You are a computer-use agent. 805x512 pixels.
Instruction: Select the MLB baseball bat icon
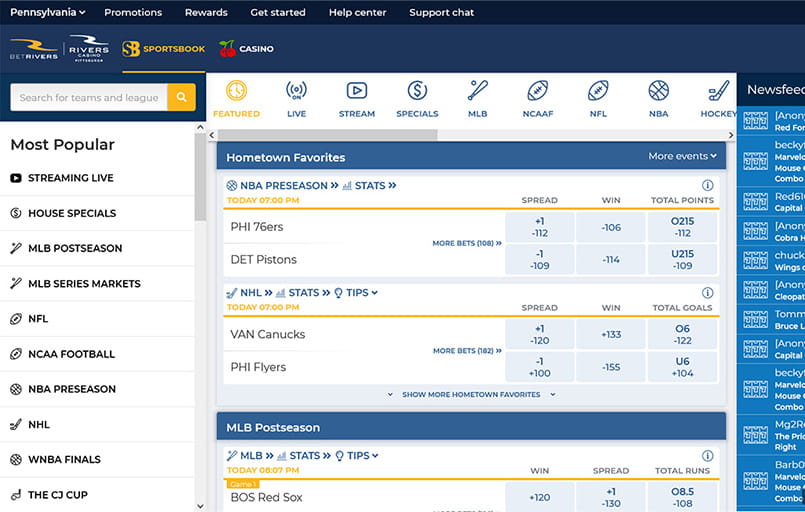click(x=477, y=91)
